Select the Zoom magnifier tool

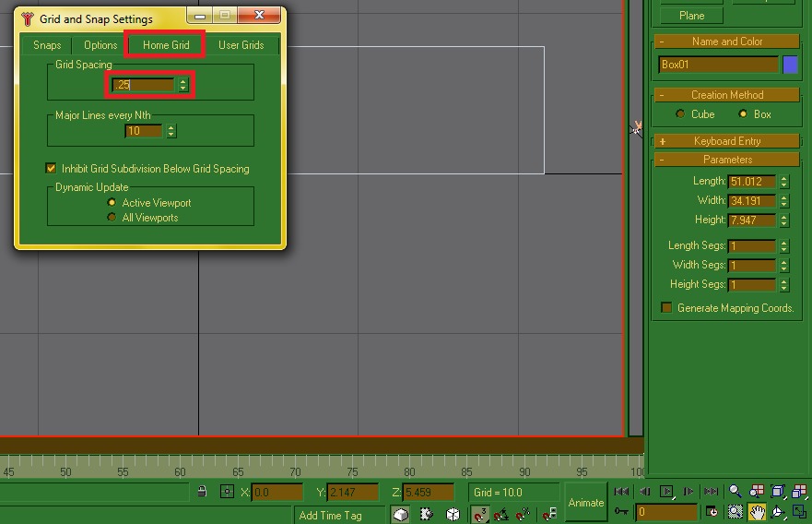[x=735, y=492]
